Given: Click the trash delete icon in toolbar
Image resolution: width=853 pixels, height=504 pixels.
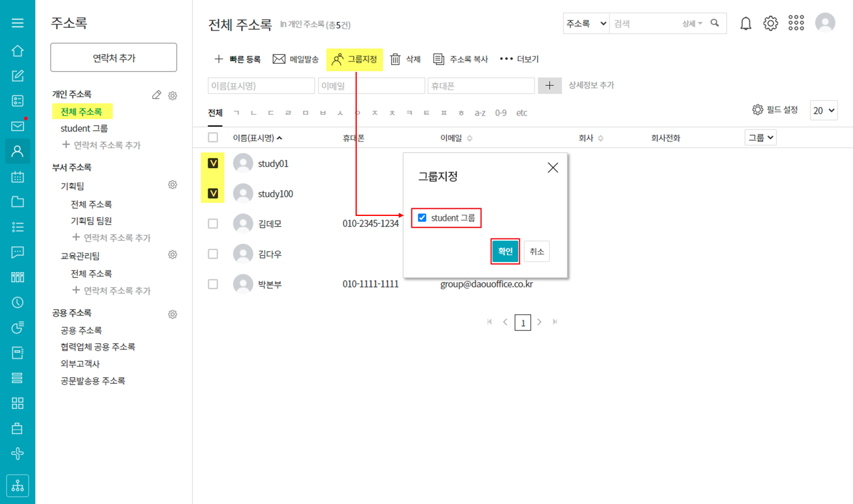Looking at the screenshot, I should pos(395,59).
